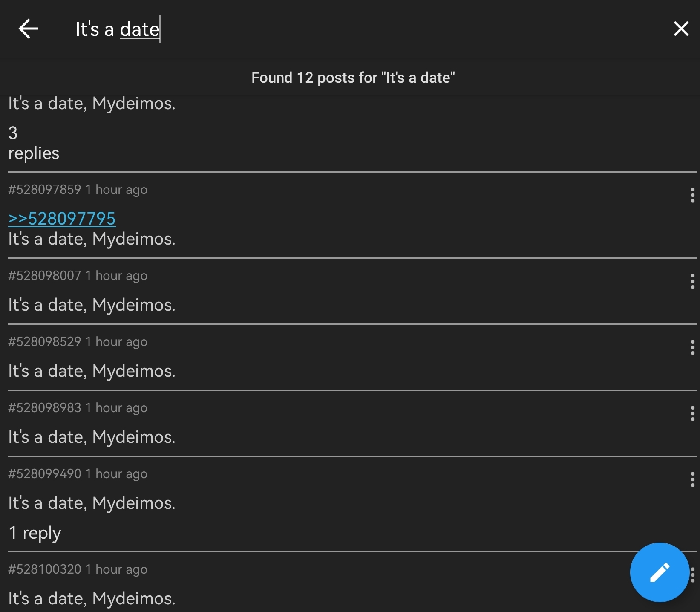Select post number #528098529
Image resolution: width=700 pixels, height=612 pixels.
[45, 341]
